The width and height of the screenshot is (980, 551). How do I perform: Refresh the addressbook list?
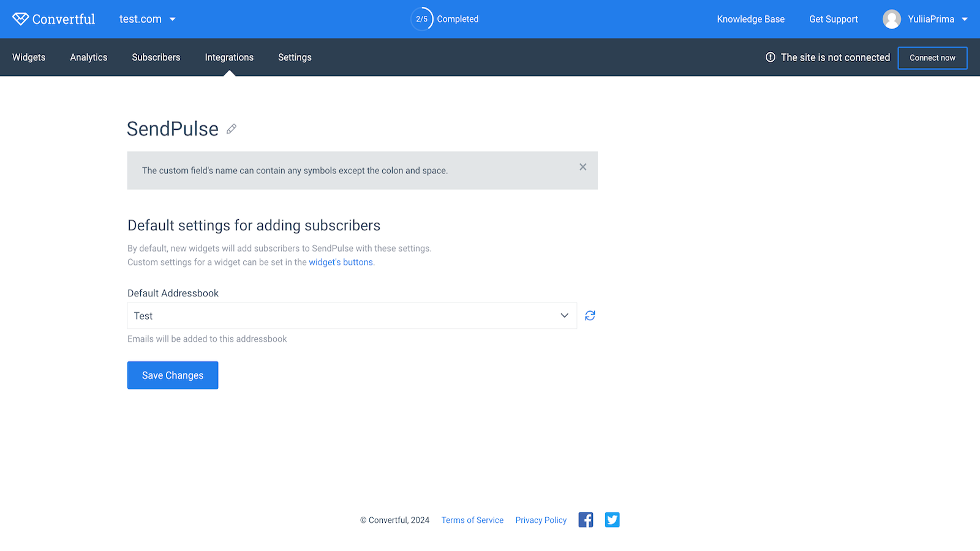590,316
